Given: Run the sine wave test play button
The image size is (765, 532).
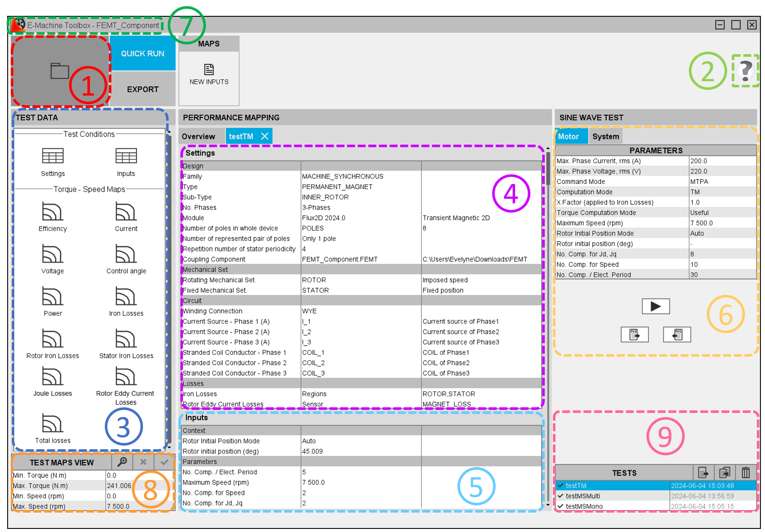Looking at the screenshot, I should click(655, 306).
